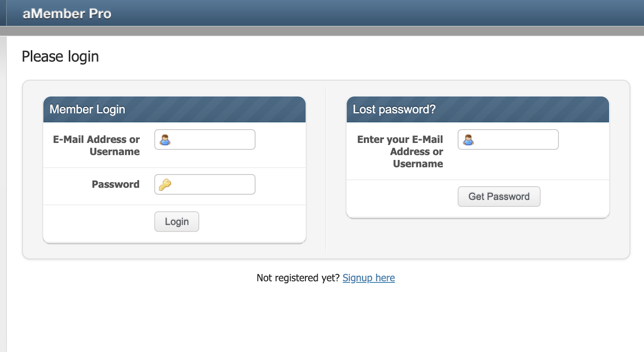Viewport: 644px width, 352px height.
Task: Click the user icon in Member Login field
Action: coord(165,140)
